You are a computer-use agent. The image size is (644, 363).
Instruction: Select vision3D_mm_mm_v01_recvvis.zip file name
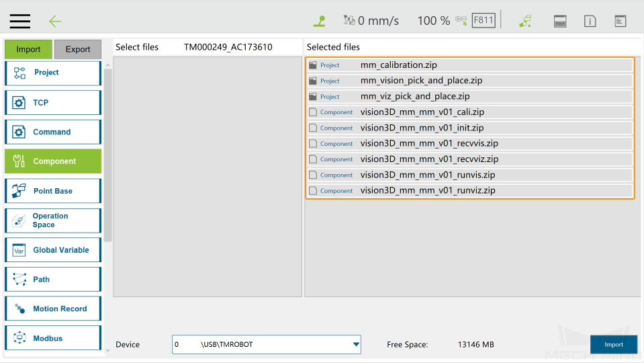click(429, 143)
